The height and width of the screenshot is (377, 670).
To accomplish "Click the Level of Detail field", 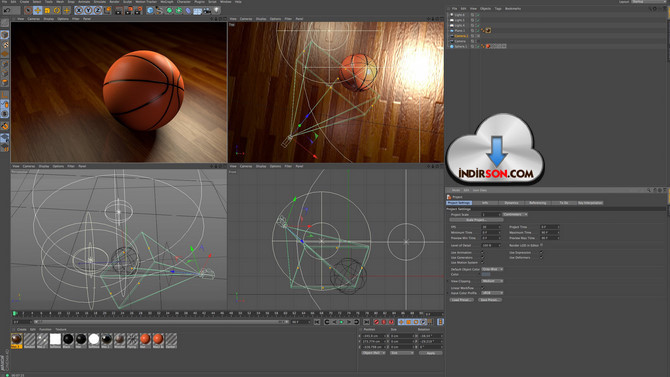I will point(491,245).
